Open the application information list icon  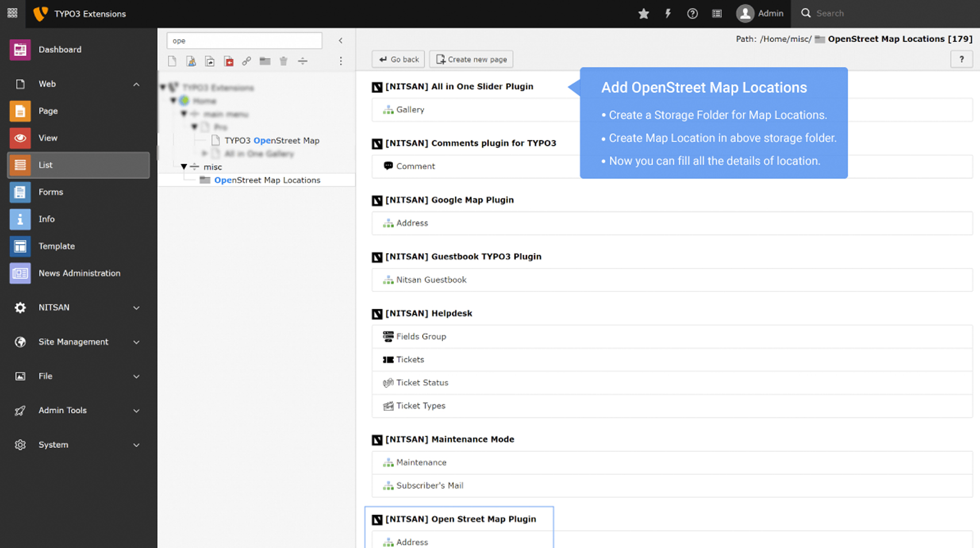[x=717, y=14]
